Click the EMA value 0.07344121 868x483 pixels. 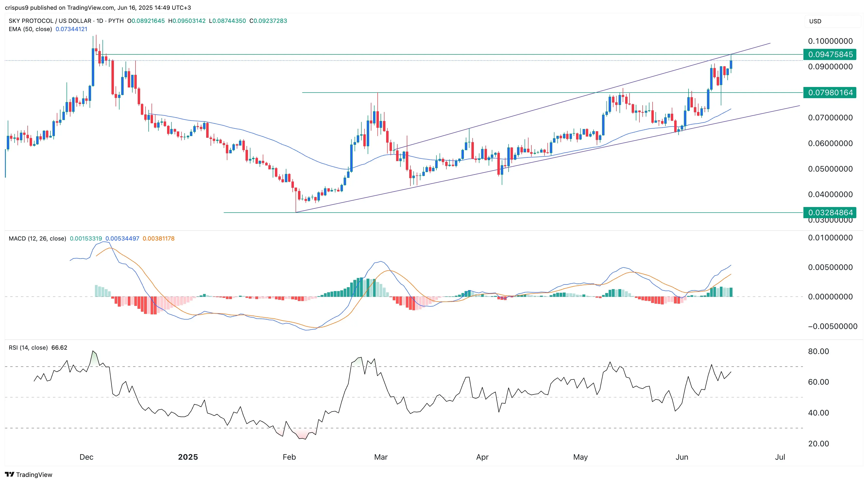click(x=71, y=29)
